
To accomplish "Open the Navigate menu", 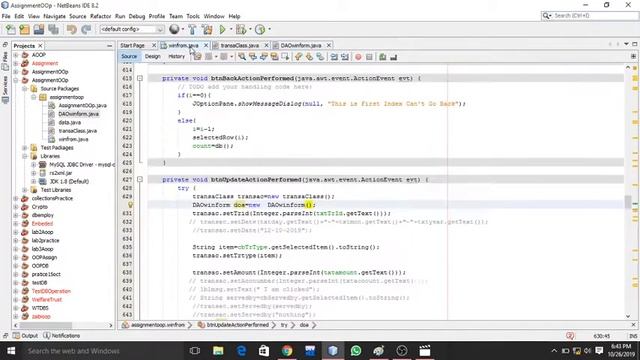I will (54, 16).
